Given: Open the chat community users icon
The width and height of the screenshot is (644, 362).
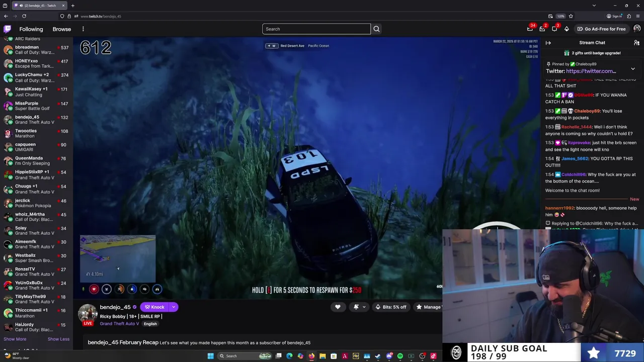Looking at the screenshot, I should pyautogui.click(x=636, y=43).
